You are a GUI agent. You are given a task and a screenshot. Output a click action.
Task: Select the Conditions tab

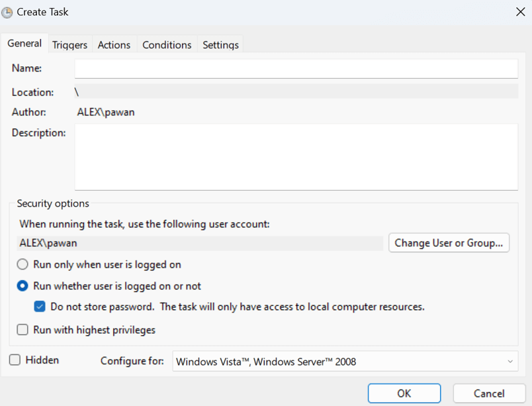(167, 45)
